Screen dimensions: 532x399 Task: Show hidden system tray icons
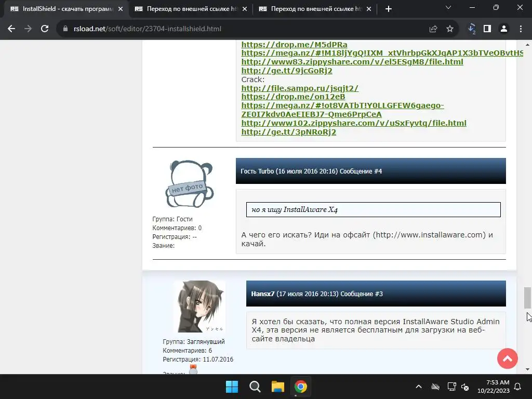(419, 387)
